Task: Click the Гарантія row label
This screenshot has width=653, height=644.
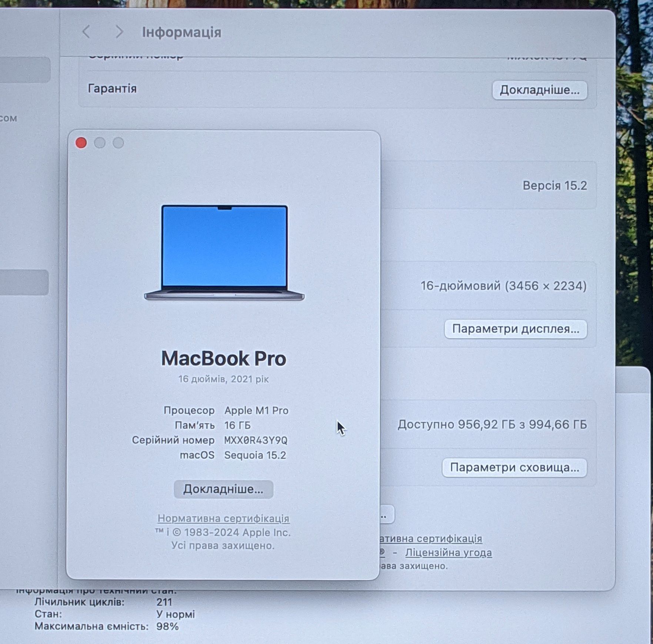Action: pos(112,89)
